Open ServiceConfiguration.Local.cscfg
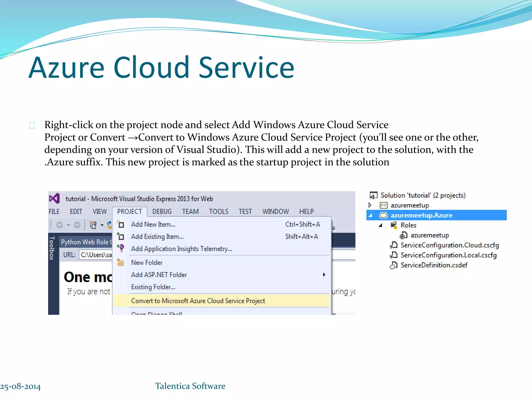This screenshot has height=399, width=532. [449, 255]
